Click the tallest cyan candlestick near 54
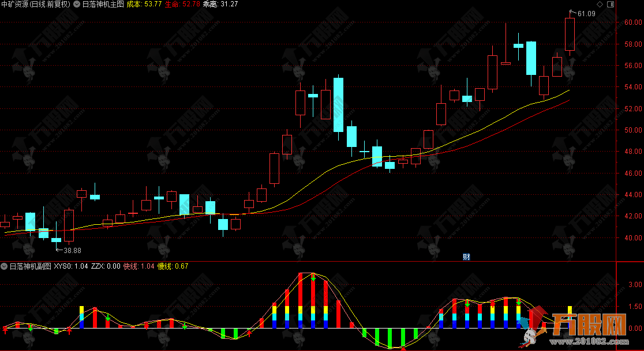This screenshot has height=351, width=644. (338, 105)
